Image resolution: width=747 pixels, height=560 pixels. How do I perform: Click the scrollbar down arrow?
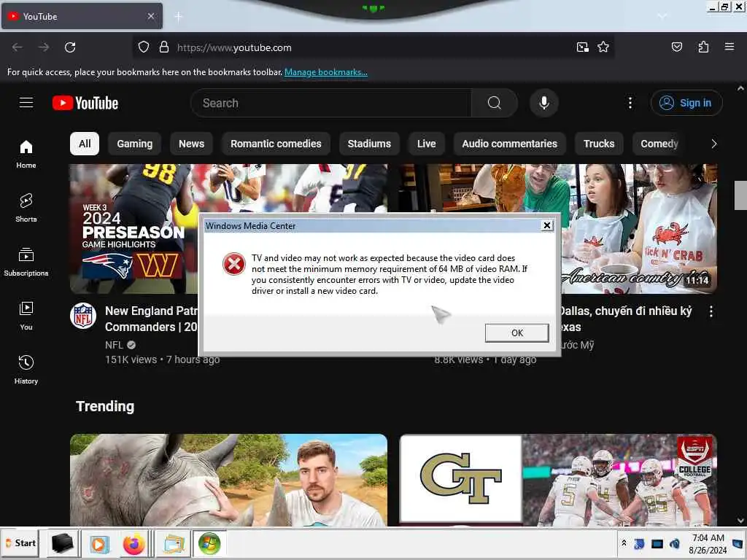(740, 521)
